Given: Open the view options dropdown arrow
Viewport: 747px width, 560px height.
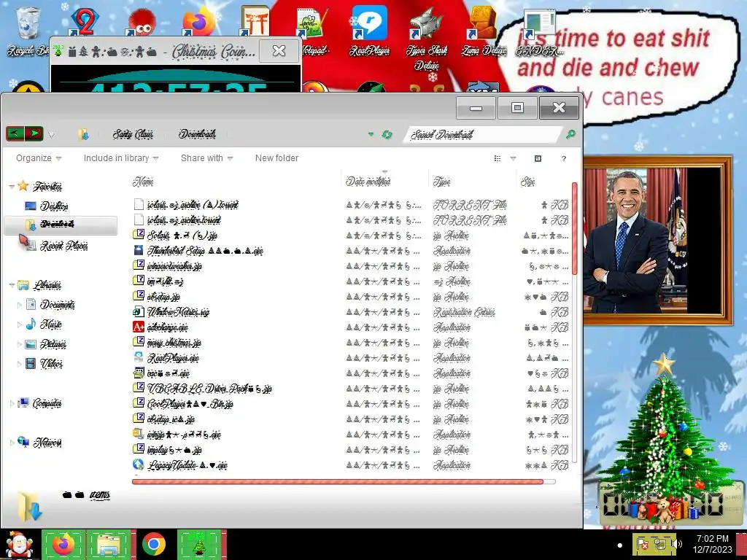Looking at the screenshot, I should [513, 158].
